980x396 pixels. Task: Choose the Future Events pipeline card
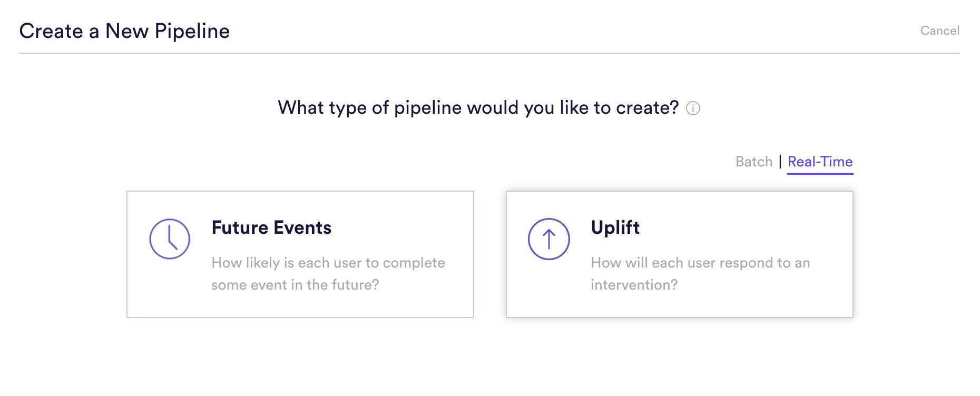click(300, 254)
